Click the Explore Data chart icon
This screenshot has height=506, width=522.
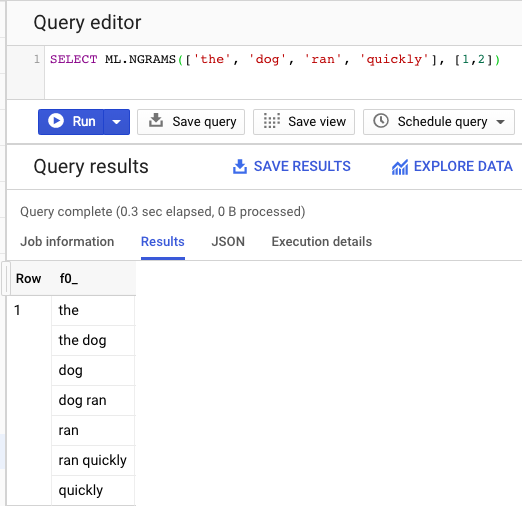400,167
